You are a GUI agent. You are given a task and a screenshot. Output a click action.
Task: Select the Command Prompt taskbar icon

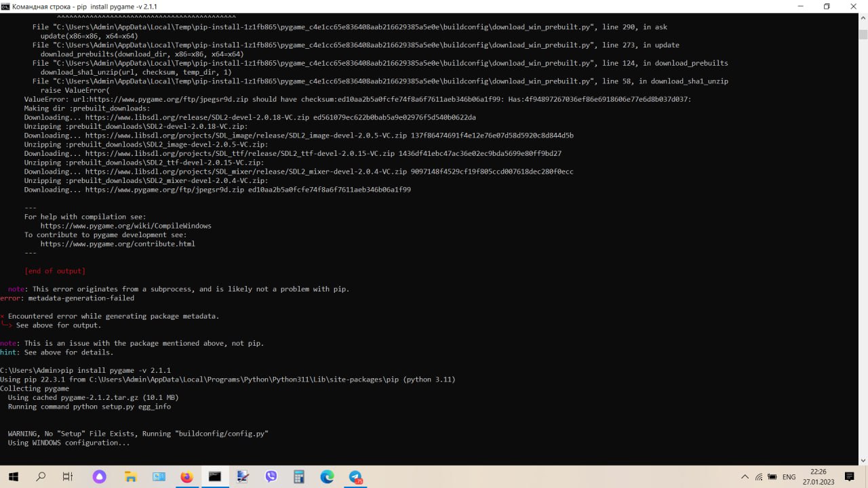pos(215,476)
